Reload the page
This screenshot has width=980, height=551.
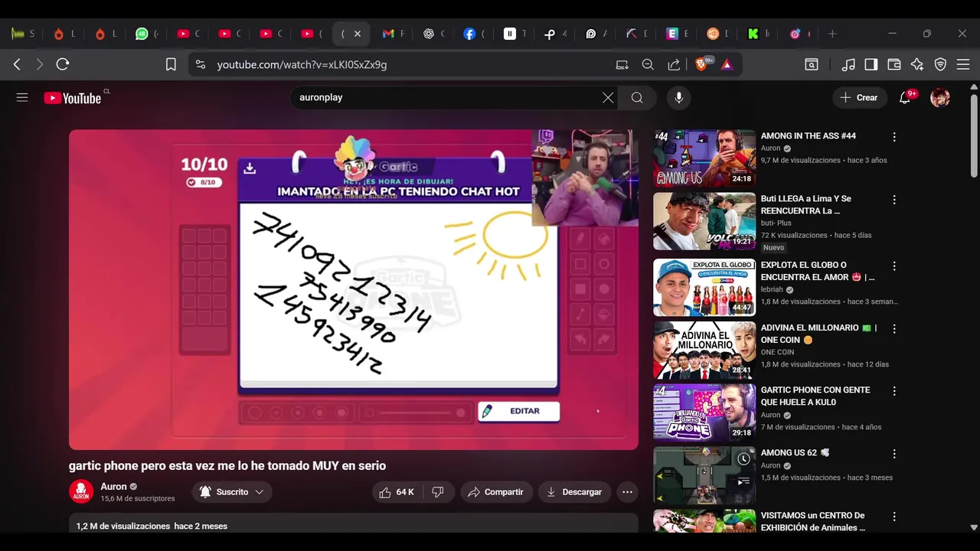(63, 64)
